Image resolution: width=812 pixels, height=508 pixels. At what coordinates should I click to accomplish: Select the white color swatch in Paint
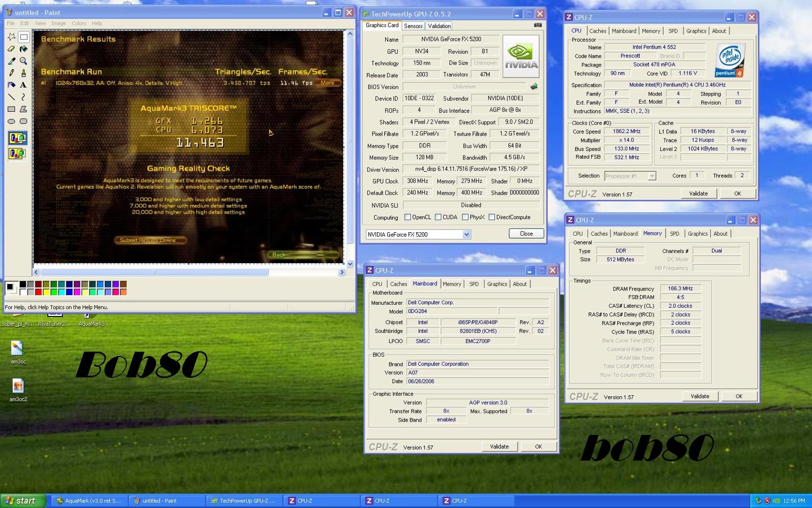point(23,292)
